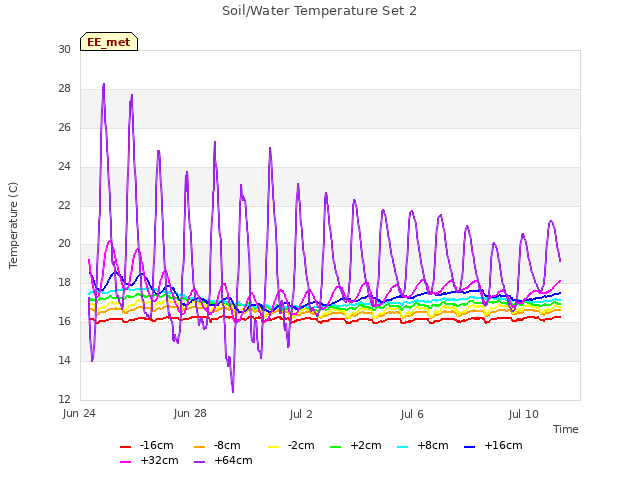Click the Jul 2 x-axis tick label
Image resolution: width=640 pixels, height=480 pixels.
point(301,414)
